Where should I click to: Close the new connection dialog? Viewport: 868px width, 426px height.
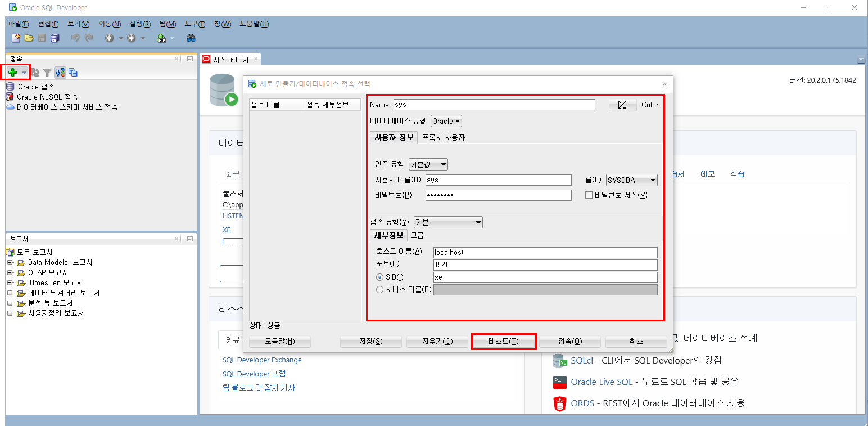coord(664,84)
